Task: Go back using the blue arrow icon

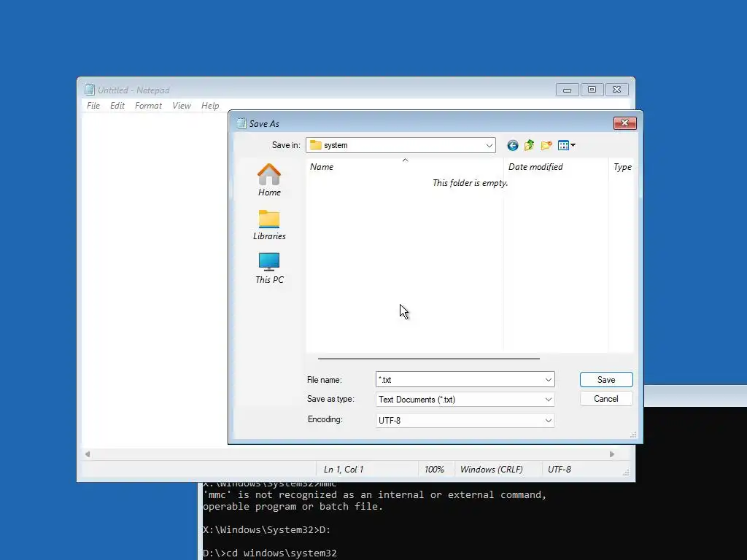Action: tap(513, 145)
